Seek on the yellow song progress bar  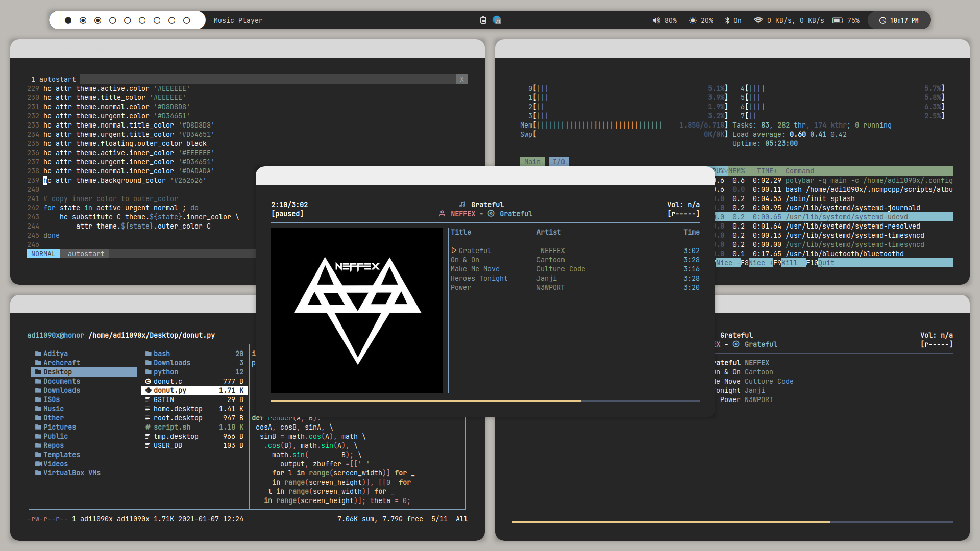(426, 401)
